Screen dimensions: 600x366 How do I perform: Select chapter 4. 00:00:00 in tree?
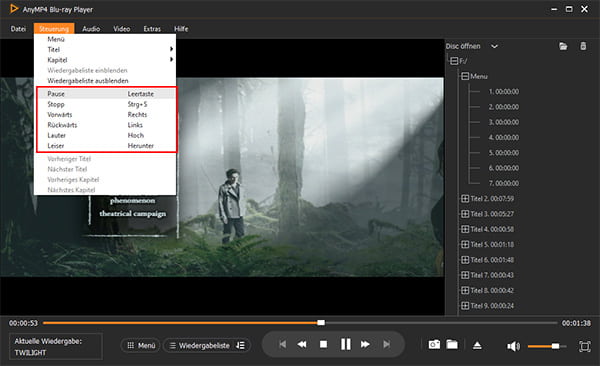pyautogui.click(x=504, y=137)
